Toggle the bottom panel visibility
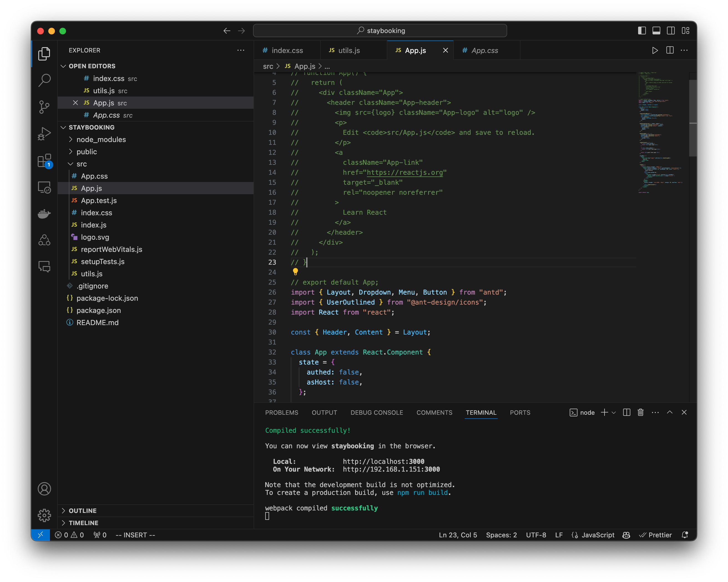Image resolution: width=728 pixels, height=582 pixels. pyautogui.click(x=656, y=31)
